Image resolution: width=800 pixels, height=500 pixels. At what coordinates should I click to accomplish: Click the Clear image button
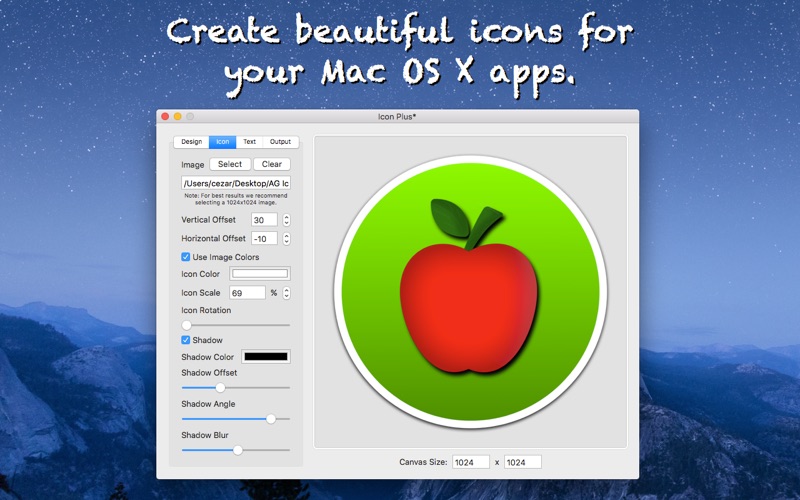(272, 164)
